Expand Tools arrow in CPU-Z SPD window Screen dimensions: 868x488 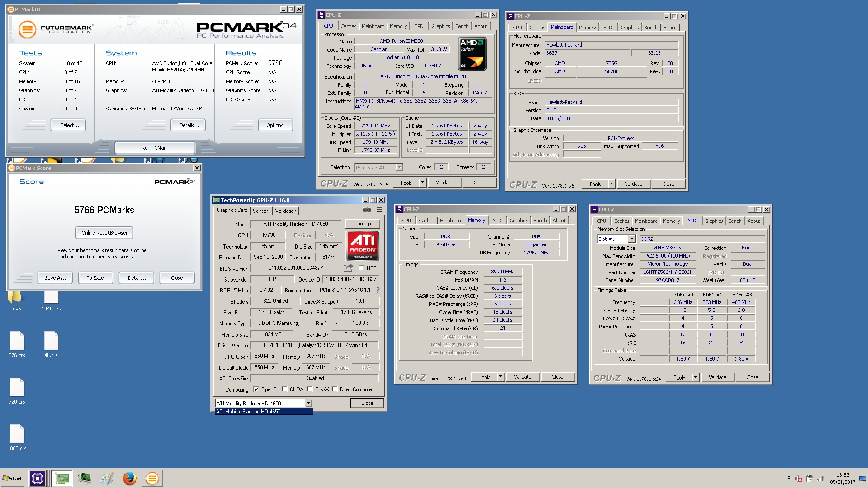(695, 377)
